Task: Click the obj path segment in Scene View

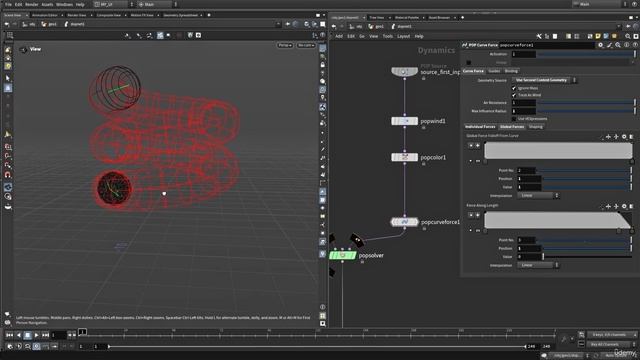Action: point(29,24)
